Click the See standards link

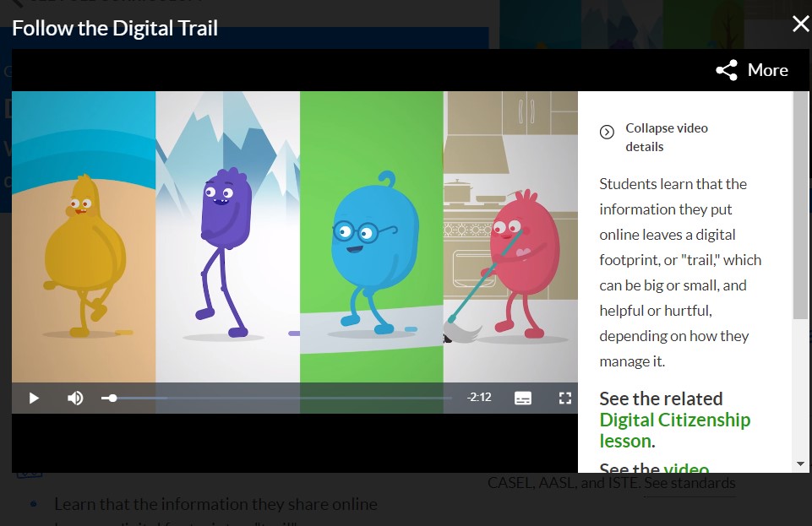689,483
